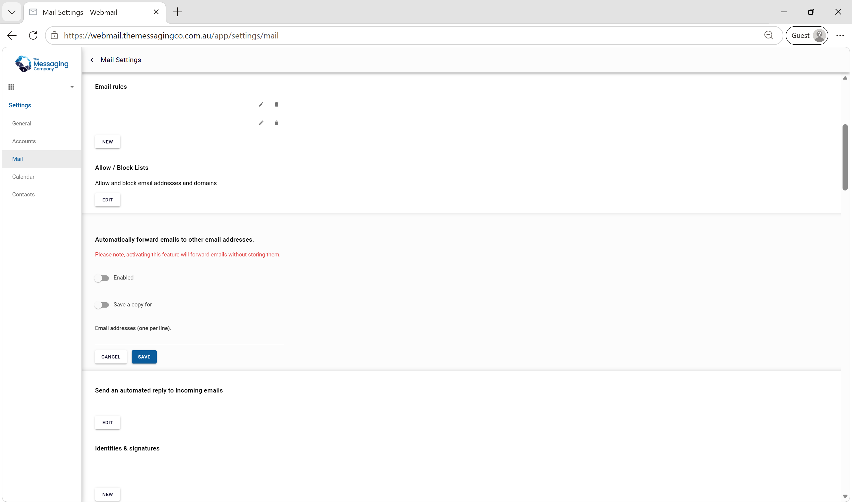Create NEW identity or signature
The height and width of the screenshot is (504, 852).
click(108, 495)
